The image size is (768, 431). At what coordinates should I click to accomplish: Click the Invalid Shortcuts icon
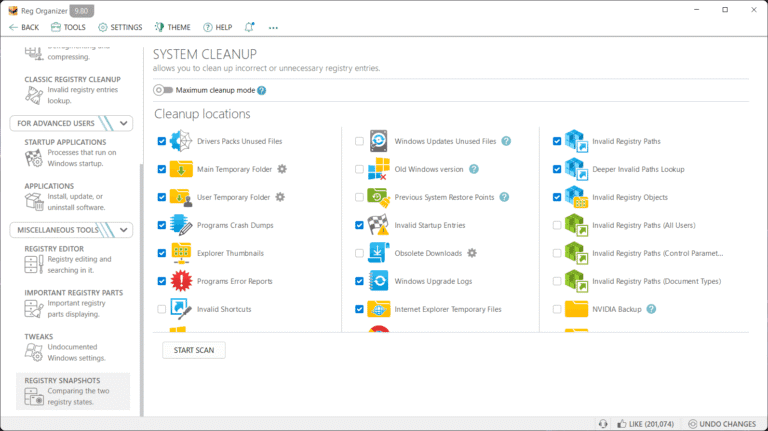pos(181,309)
